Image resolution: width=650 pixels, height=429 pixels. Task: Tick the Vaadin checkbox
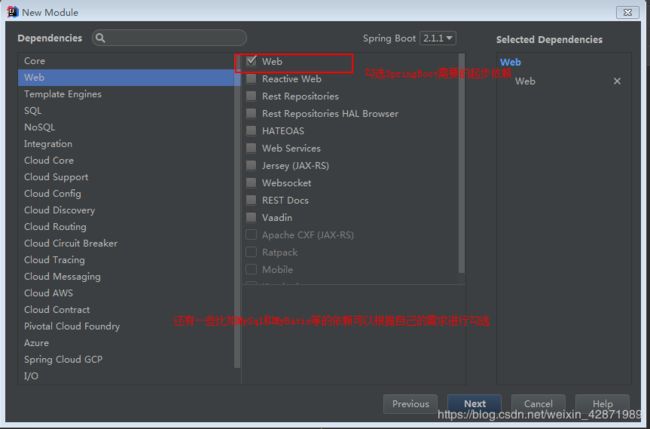tap(251, 218)
